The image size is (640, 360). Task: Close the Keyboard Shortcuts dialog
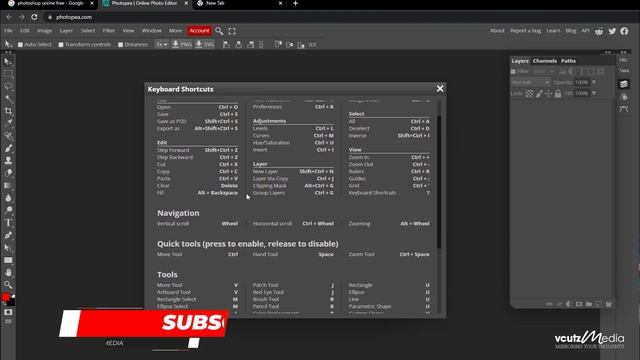440,89
